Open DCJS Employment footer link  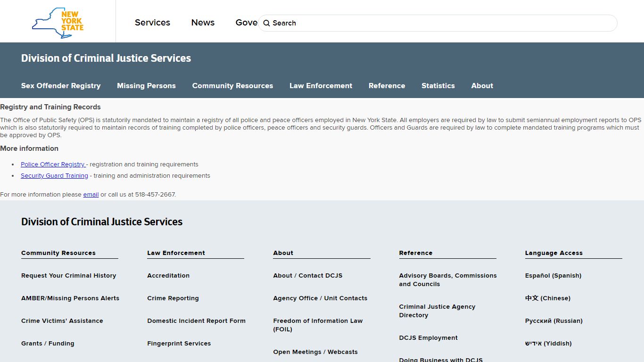click(x=428, y=338)
